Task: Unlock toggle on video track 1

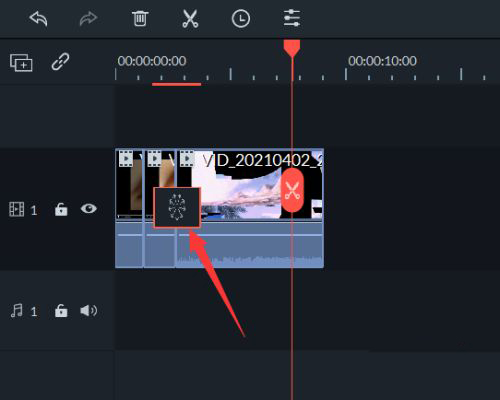Action: [x=61, y=209]
